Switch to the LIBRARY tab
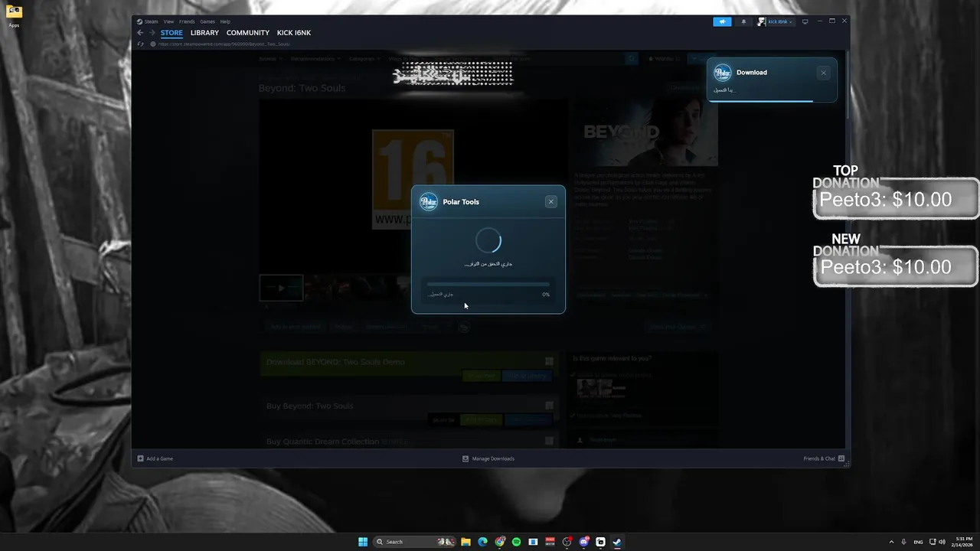 click(x=204, y=33)
